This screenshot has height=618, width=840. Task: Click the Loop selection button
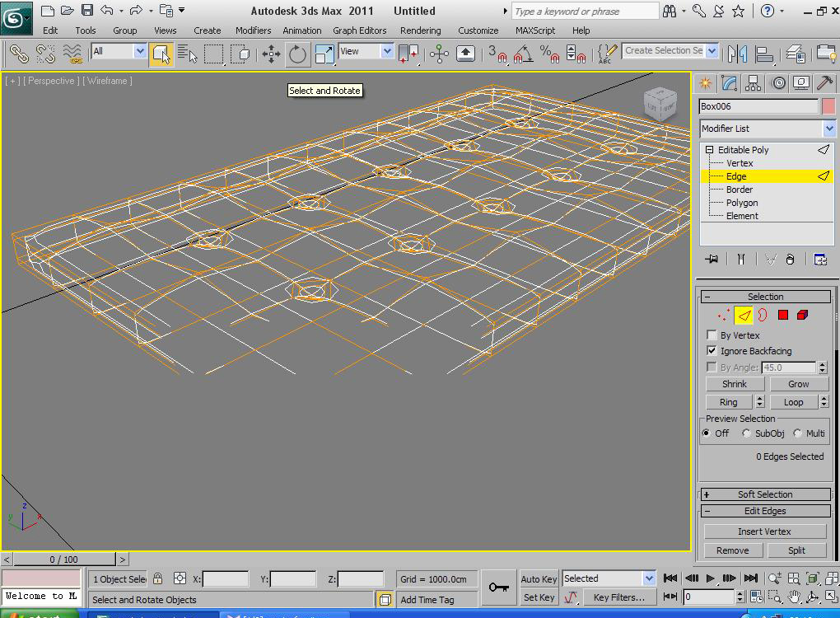[x=793, y=402]
